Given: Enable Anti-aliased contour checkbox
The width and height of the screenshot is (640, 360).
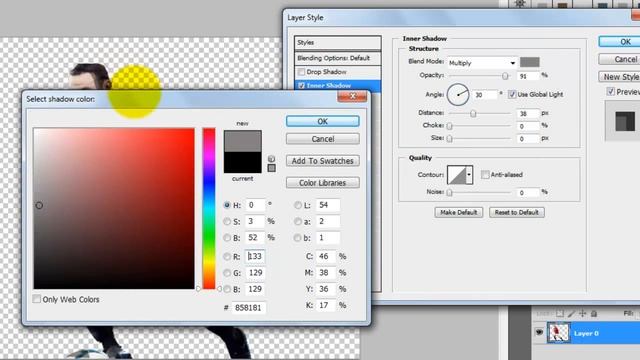Looking at the screenshot, I should click(x=485, y=175).
